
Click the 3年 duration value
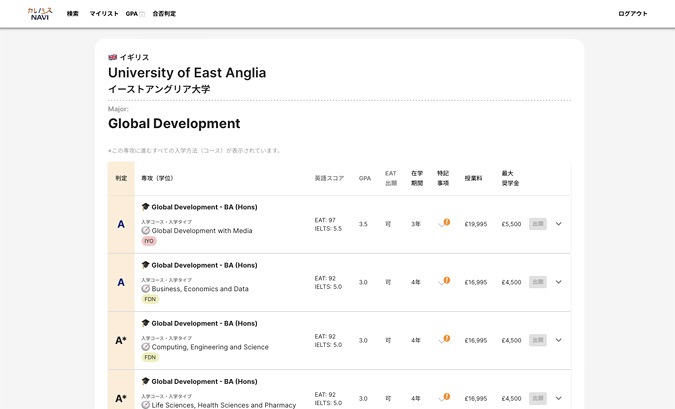click(415, 224)
